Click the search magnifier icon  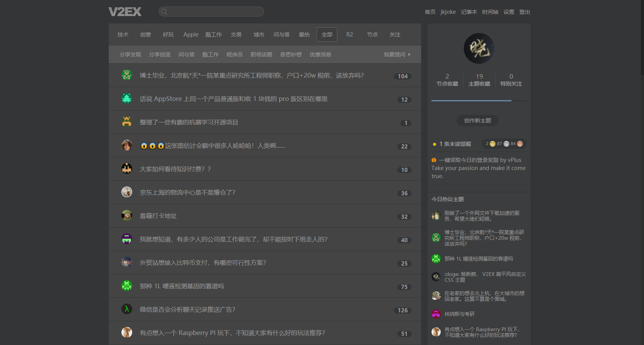coord(164,12)
